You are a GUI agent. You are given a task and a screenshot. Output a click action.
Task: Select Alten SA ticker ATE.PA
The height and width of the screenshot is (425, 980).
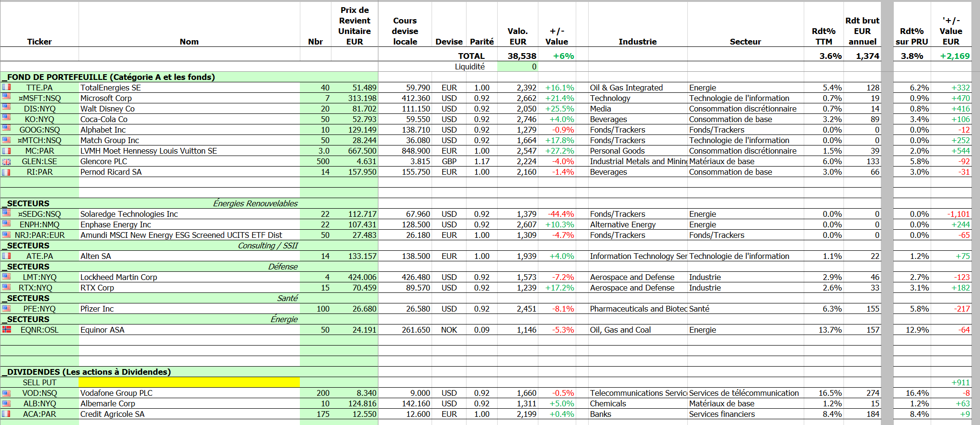[39, 256]
